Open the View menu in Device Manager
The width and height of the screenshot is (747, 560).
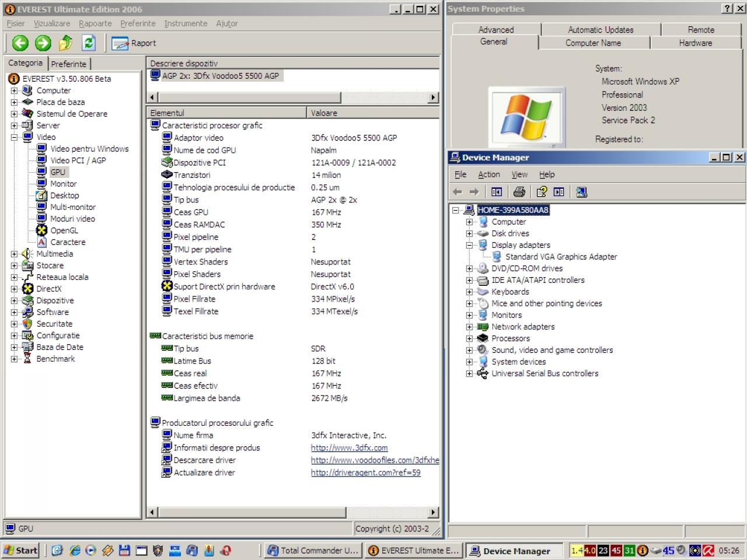pos(519,174)
